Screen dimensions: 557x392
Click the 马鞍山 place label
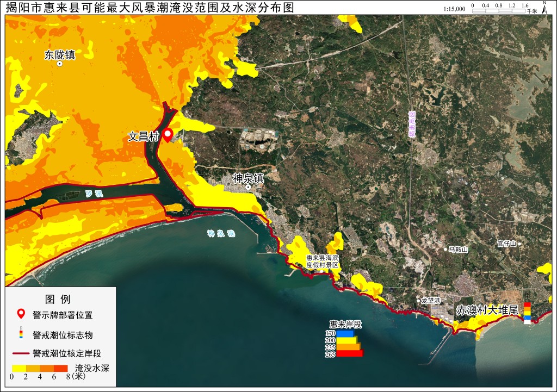click(458, 250)
